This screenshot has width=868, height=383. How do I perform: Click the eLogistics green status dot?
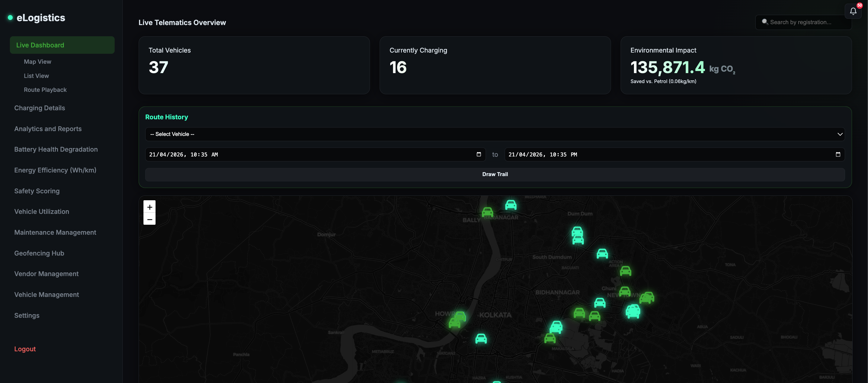point(10,18)
